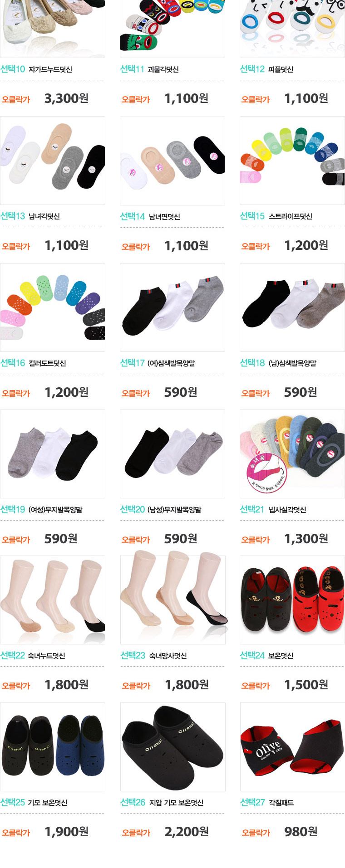View the 선택27 각질패드 heel pad image
The width and height of the screenshot is (345, 868).
coord(292,747)
